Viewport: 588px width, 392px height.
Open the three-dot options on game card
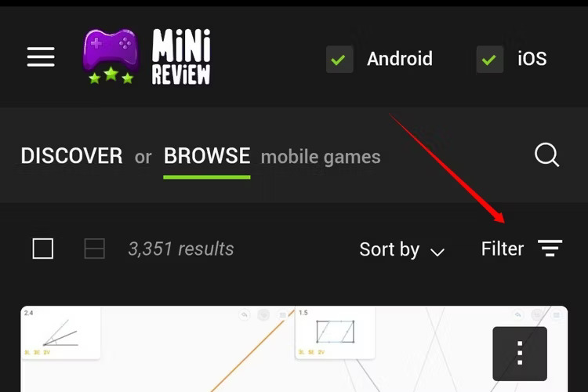point(520,354)
